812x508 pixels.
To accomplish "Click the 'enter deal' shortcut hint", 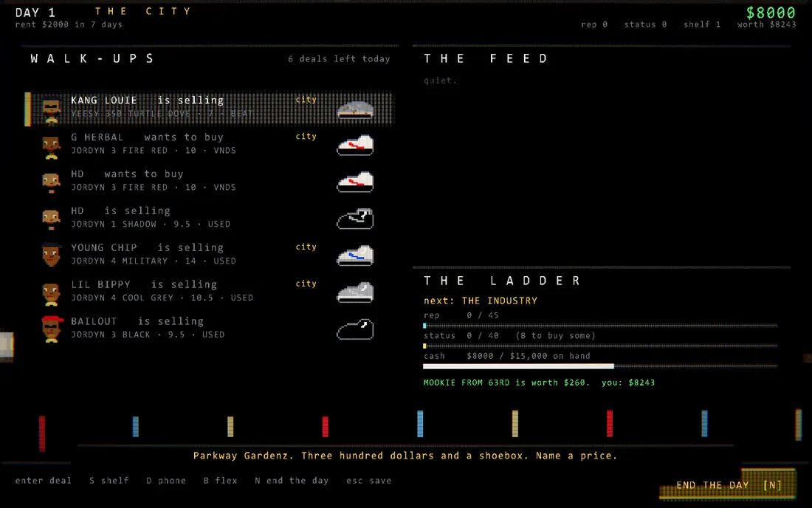I will [x=44, y=481].
